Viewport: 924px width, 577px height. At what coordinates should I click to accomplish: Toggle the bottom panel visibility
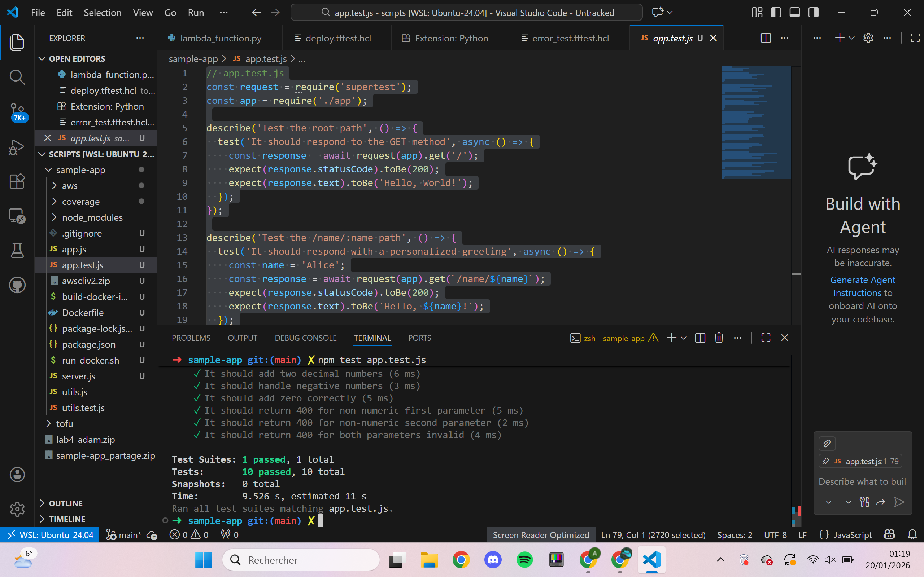pos(794,12)
